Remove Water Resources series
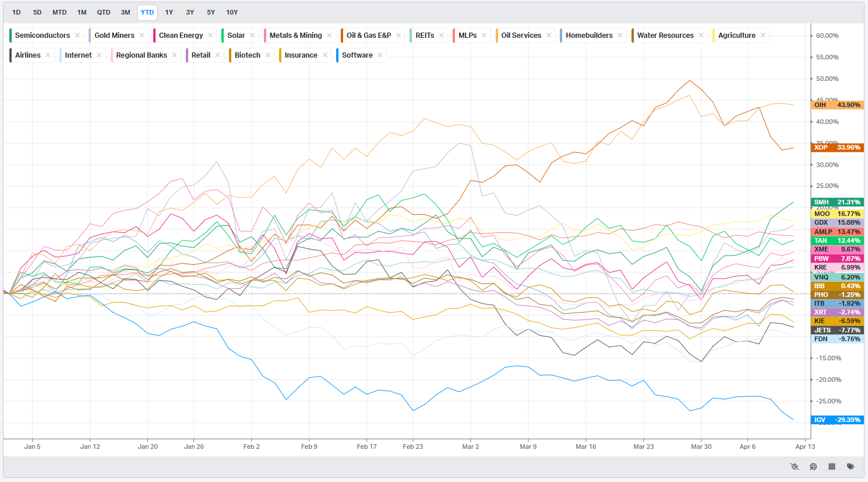 (x=701, y=36)
